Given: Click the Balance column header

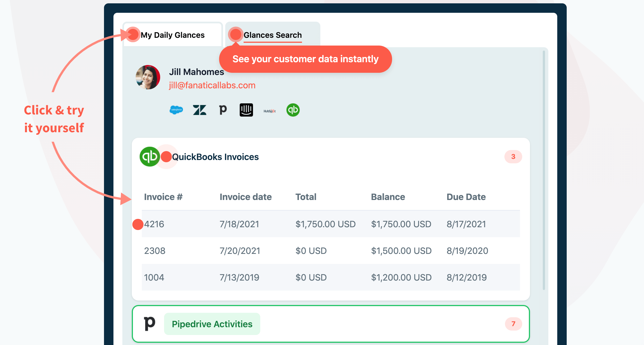Looking at the screenshot, I should click(388, 197).
